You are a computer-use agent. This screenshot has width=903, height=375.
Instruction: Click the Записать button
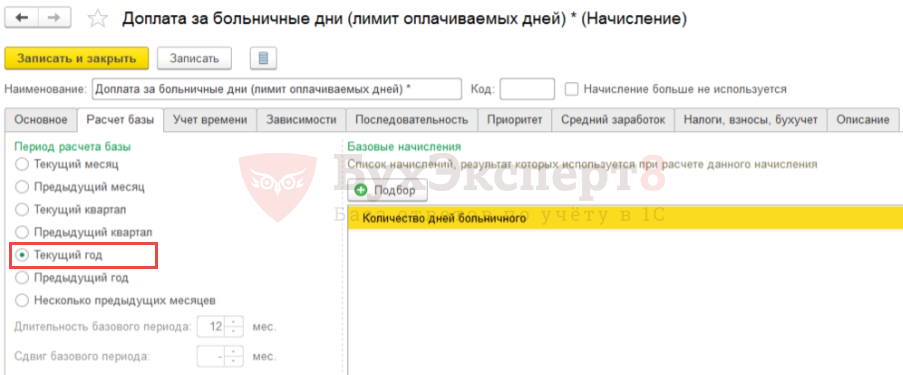(x=194, y=58)
